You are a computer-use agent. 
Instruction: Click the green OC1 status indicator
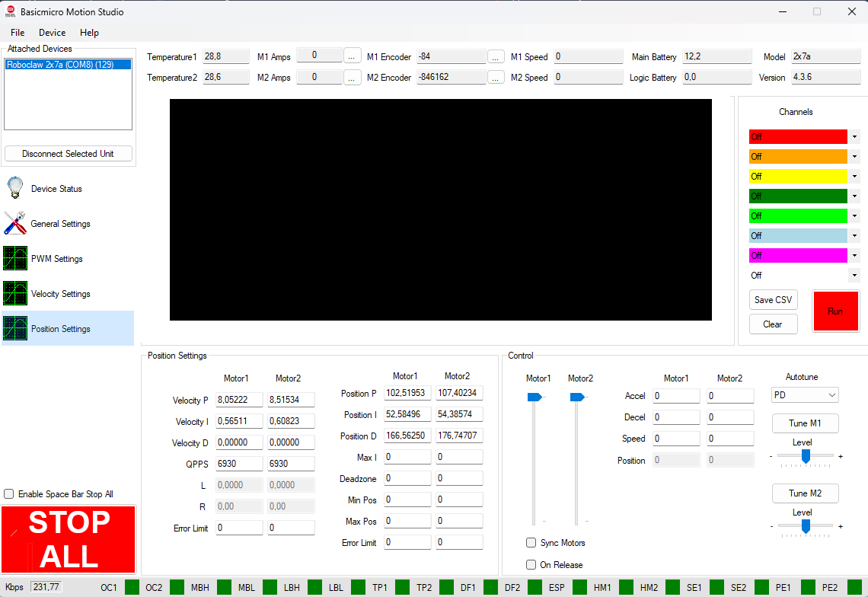click(x=132, y=587)
